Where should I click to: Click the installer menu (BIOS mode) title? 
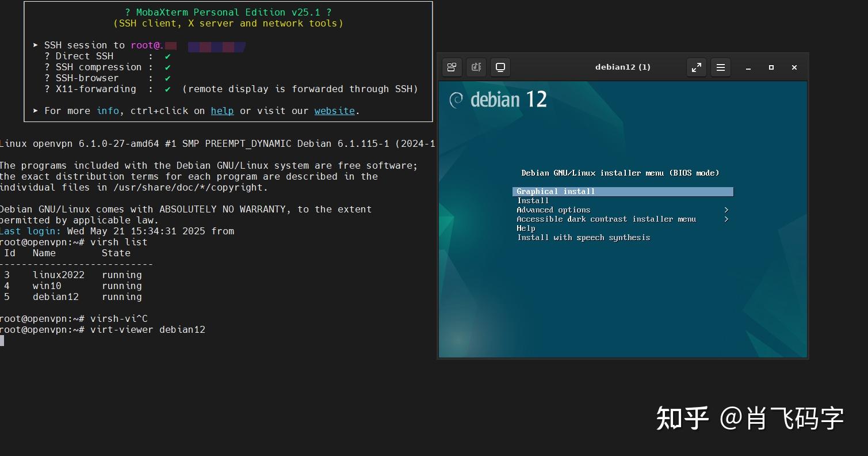(620, 173)
